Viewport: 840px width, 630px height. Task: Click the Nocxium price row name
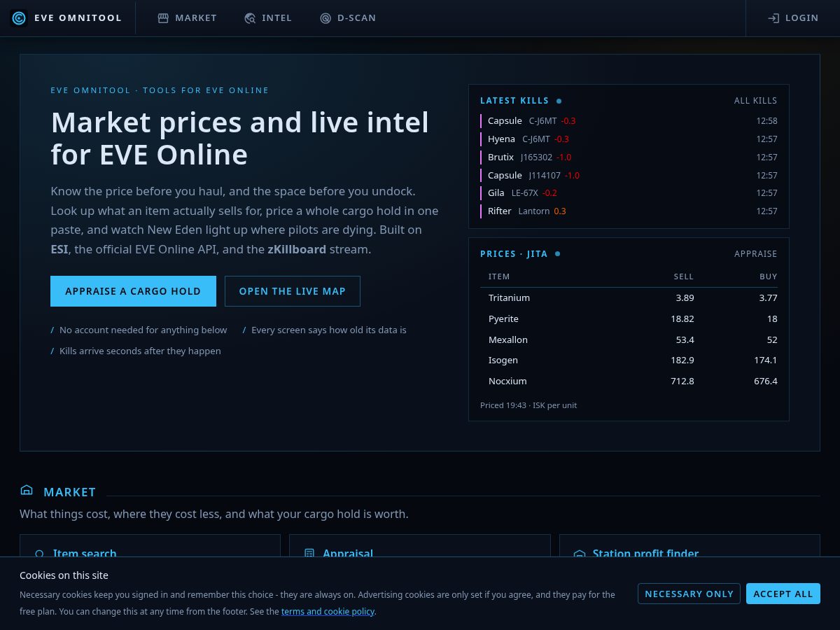click(507, 381)
